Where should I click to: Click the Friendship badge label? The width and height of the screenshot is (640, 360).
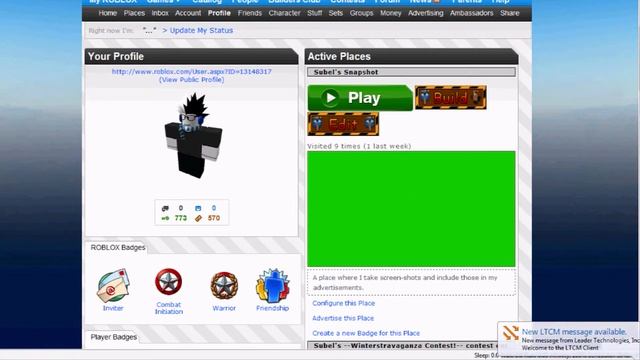tap(273, 308)
